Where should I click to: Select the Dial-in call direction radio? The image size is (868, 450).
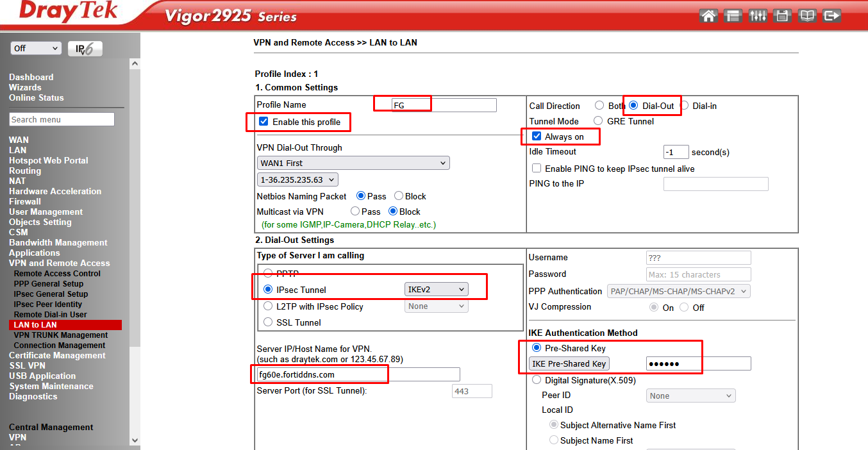pyautogui.click(x=684, y=106)
